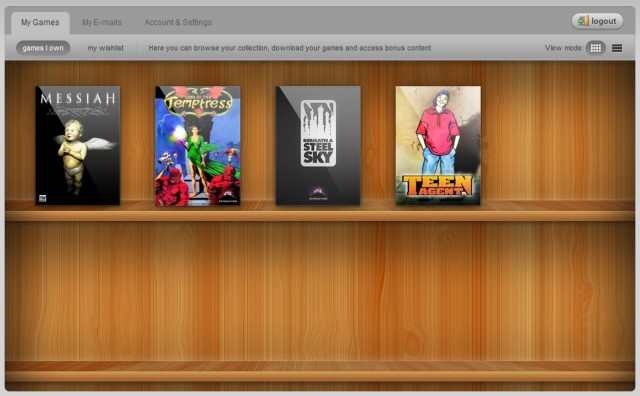Screen dimensions: 640x396
Task: Switch to grid shelf view mode
Action: (x=596, y=48)
